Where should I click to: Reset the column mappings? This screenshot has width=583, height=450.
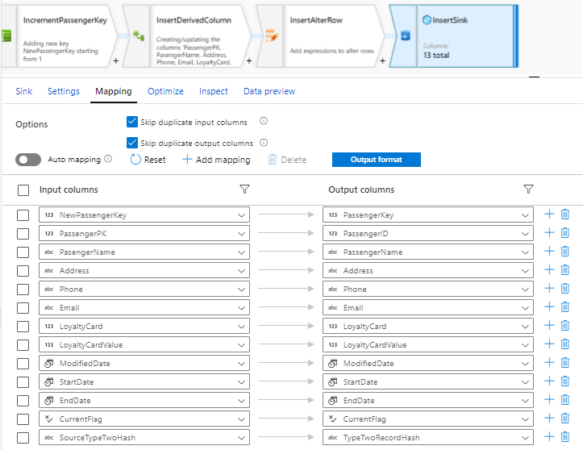tap(148, 160)
